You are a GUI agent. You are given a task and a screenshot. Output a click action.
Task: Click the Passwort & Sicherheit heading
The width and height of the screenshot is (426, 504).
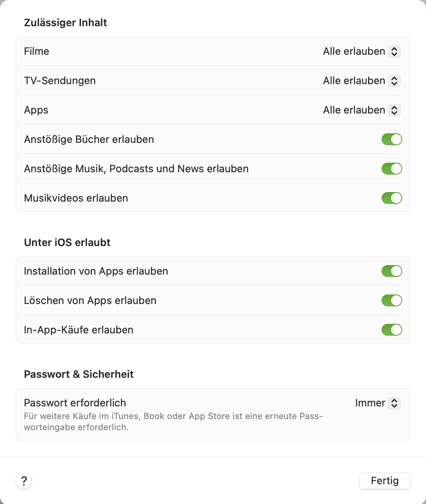(x=79, y=374)
